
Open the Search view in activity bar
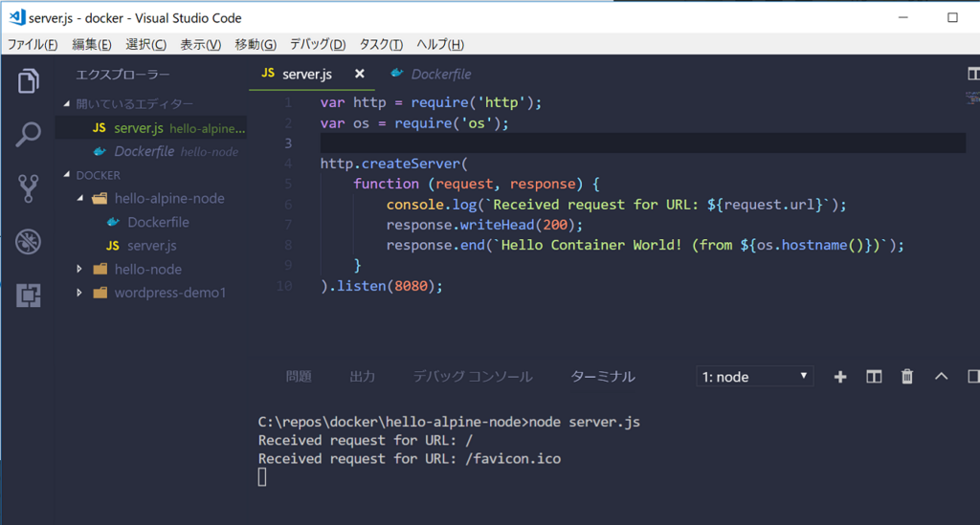click(x=28, y=134)
